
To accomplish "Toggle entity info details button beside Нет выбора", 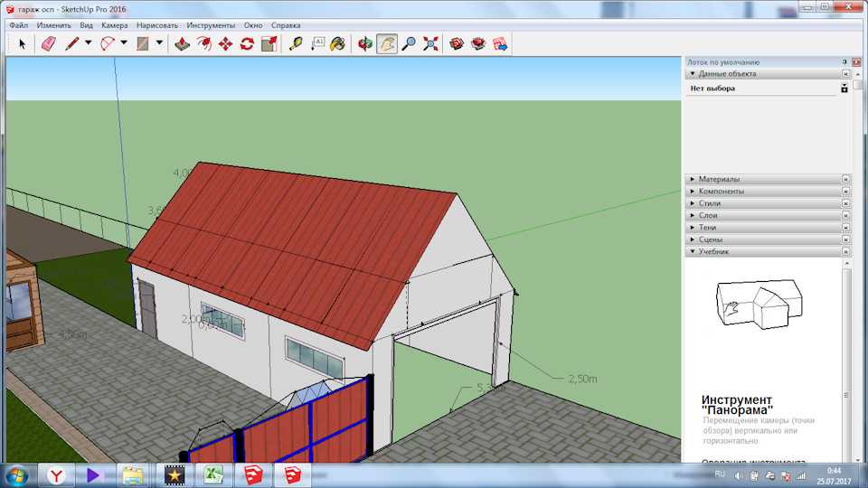I will point(844,88).
